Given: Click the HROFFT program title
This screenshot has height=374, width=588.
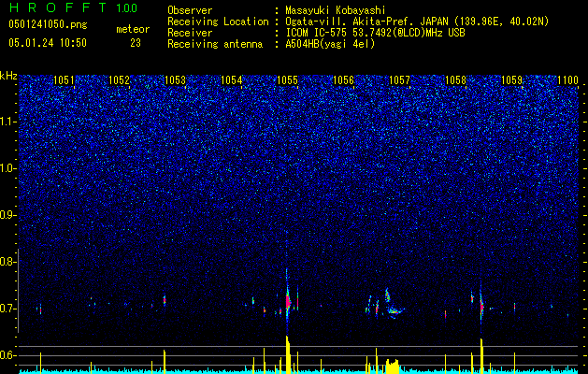Looking at the screenshot, I should 57,7.
